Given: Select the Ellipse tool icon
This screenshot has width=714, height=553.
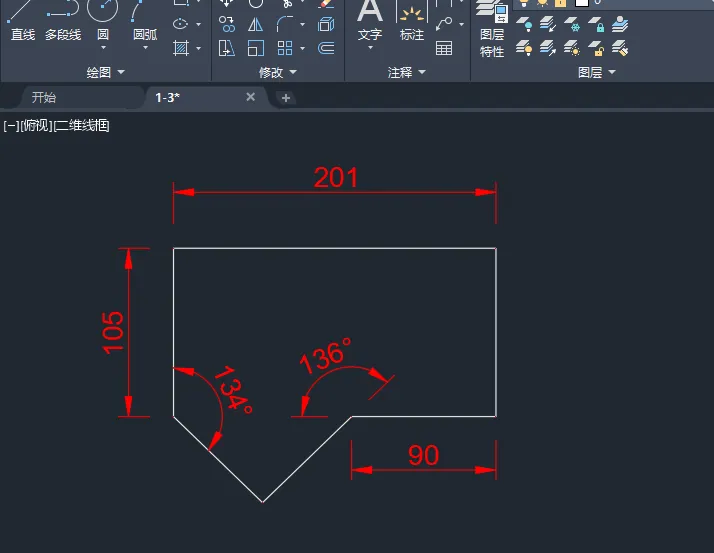Looking at the screenshot, I should 180,24.
